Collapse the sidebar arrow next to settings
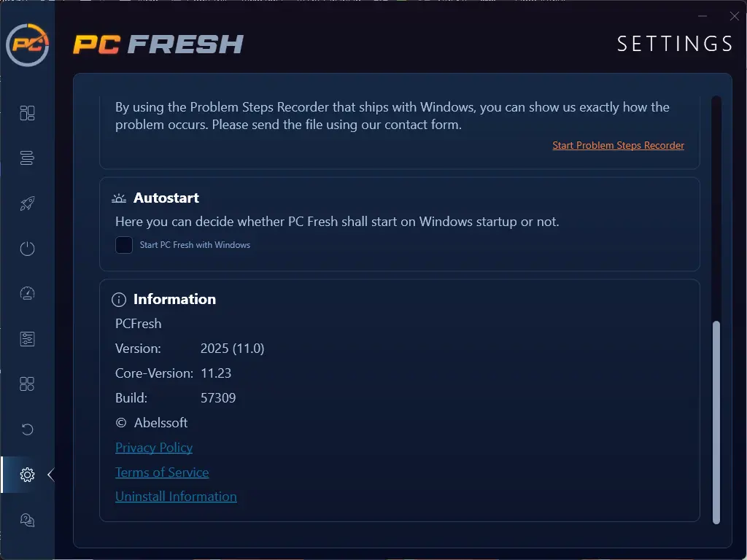The image size is (747, 560). tap(50, 475)
